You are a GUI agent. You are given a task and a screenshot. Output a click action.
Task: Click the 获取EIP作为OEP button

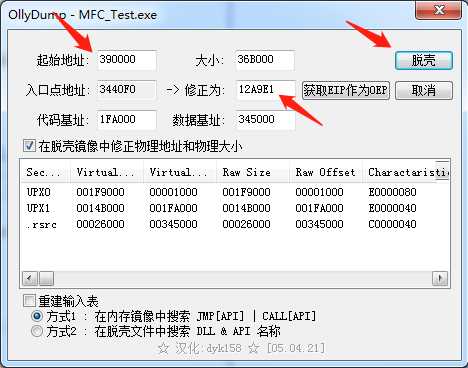pos(346,90)
